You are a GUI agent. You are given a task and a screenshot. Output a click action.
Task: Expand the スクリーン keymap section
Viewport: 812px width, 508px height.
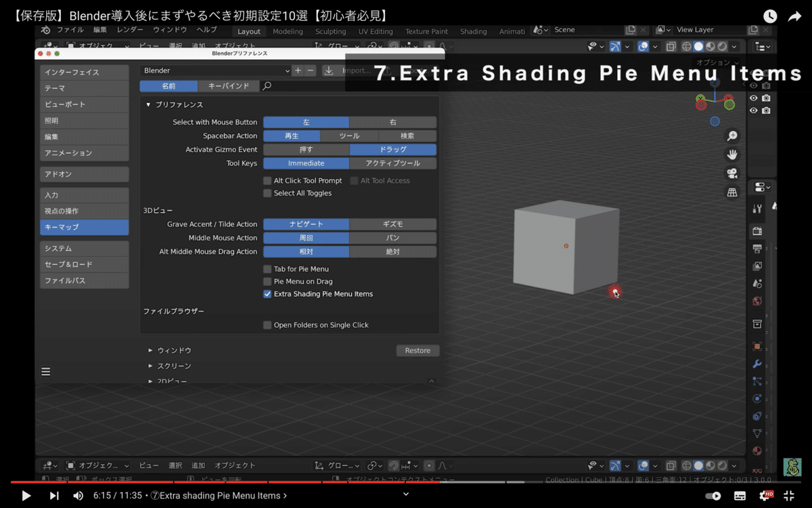pos(150,366)
